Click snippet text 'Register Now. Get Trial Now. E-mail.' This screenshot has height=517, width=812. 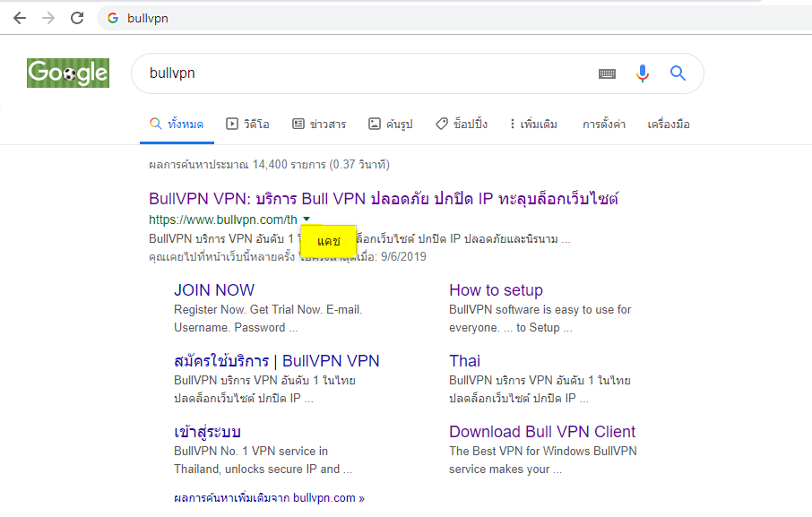[268, 309]
